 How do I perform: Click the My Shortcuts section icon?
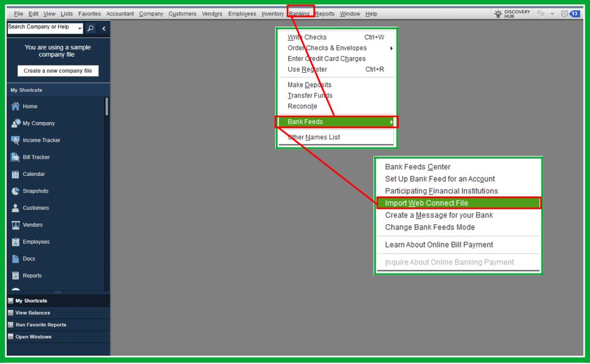tap(11, 301)
